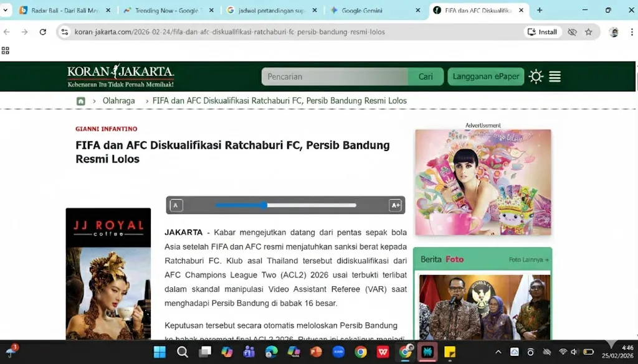Click the eye-slash tracking protection icon

click(572, 32)
